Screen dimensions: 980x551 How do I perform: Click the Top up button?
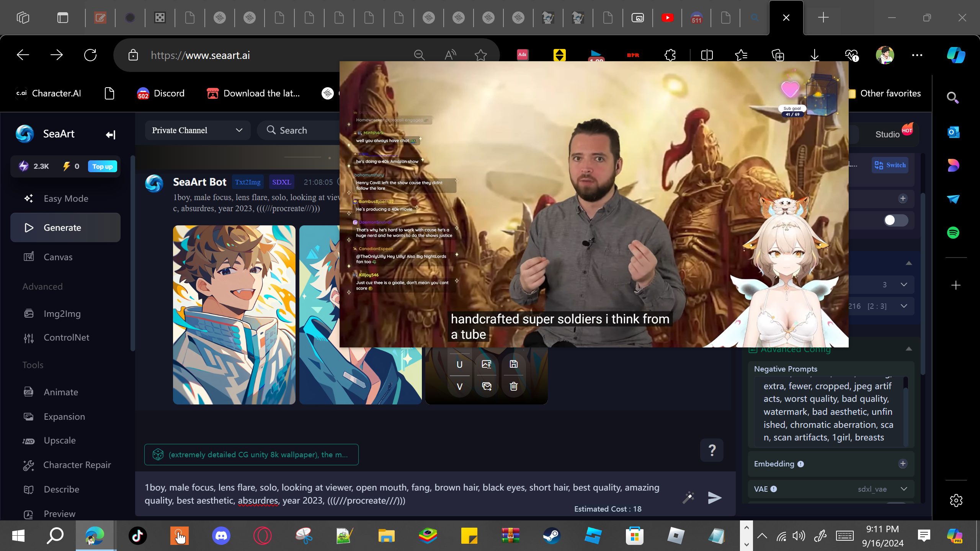pyautogui.click(x=102, y=166)
